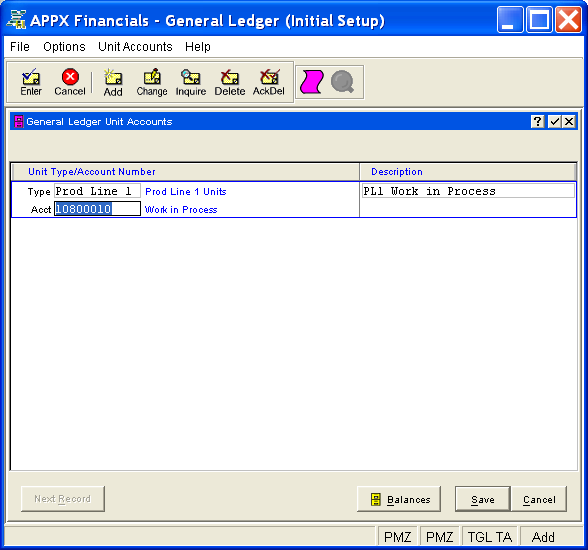
Task: Click the magenta scan flag icon
Action: (312, 82)
